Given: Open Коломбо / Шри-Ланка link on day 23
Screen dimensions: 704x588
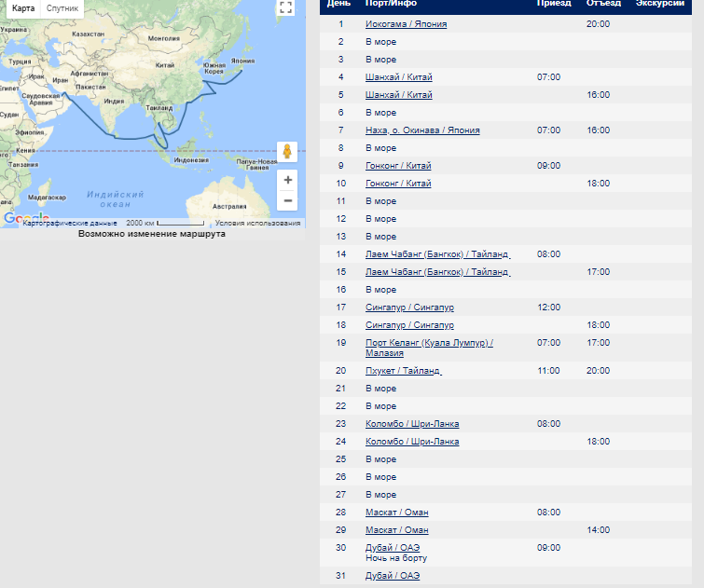Looking at the screenshot, I should (x=412, y=424).
